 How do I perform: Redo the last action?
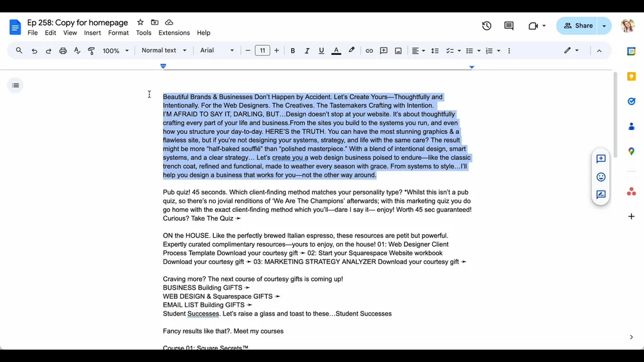(x=48, y=50)
